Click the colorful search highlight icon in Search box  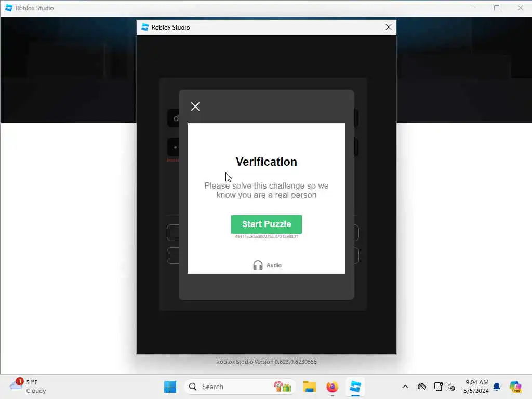click(x=283, y=387)
